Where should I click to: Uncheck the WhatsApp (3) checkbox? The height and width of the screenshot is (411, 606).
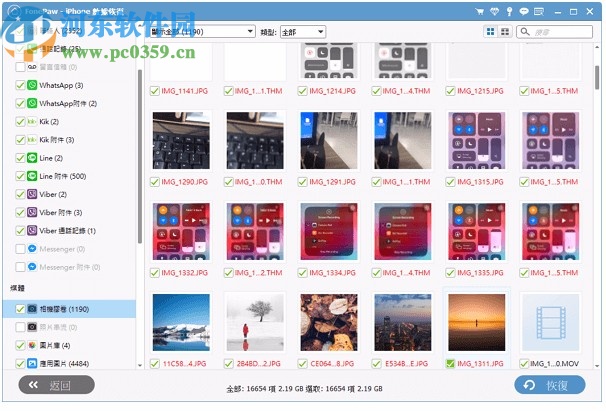click(20, 85)
